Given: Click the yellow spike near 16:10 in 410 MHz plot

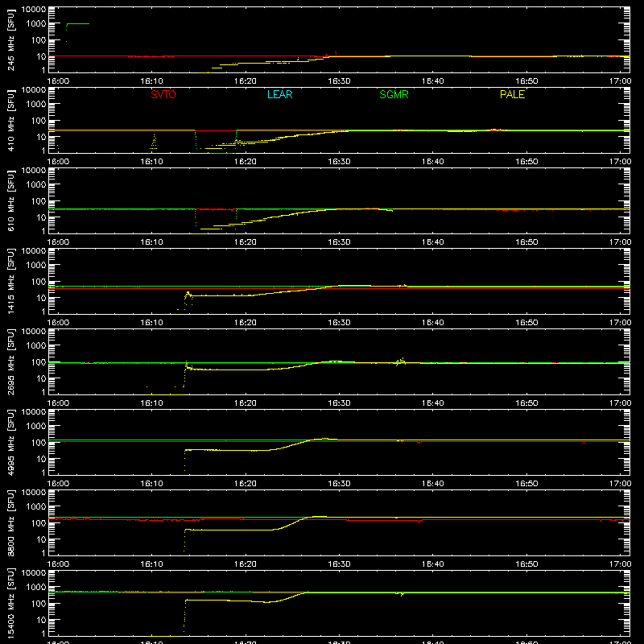Looking at the screenshot, I should click(x=154, y=142).
